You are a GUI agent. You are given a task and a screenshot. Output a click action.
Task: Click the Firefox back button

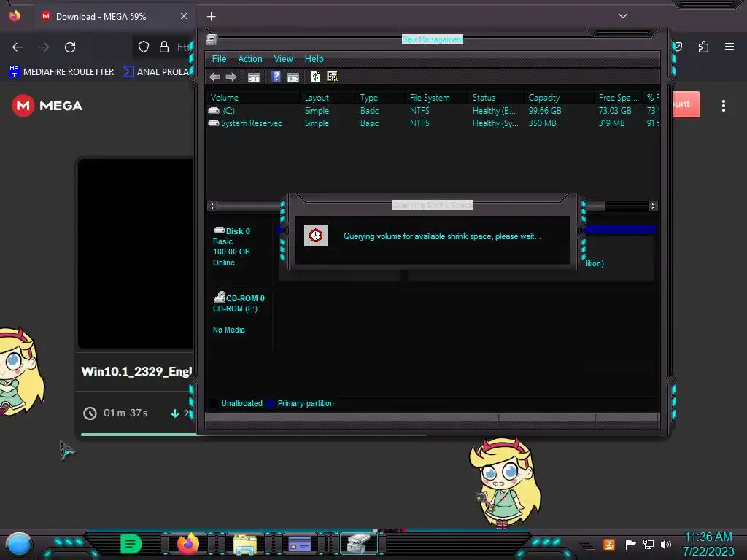[18, 47]
